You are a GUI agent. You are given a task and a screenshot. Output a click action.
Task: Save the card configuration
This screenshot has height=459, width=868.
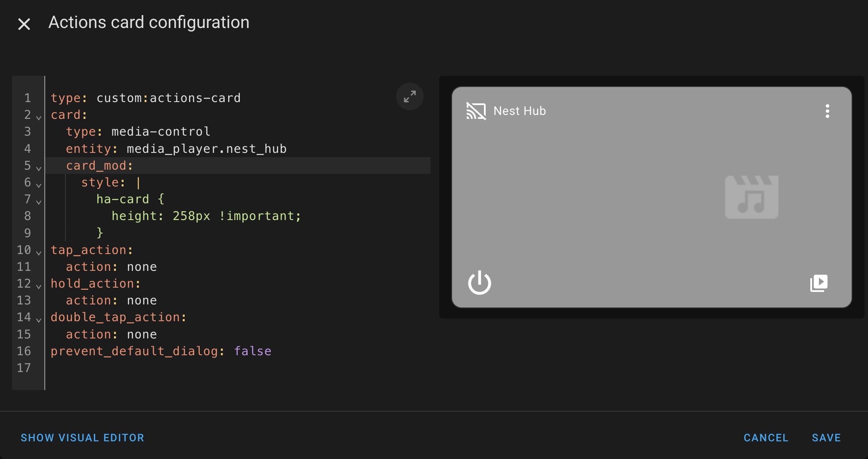click(826, 438)
